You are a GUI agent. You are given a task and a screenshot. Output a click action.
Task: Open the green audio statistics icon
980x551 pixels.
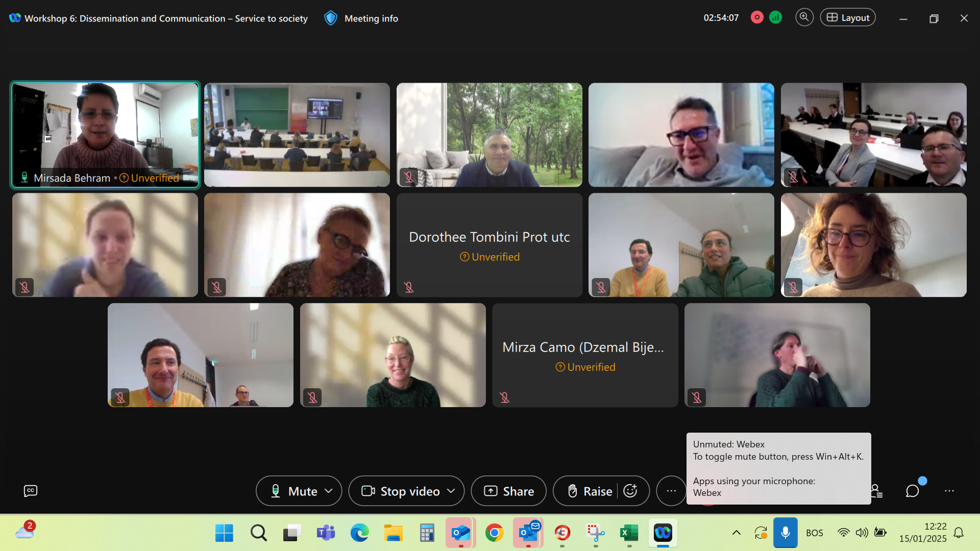click(775, 18)
